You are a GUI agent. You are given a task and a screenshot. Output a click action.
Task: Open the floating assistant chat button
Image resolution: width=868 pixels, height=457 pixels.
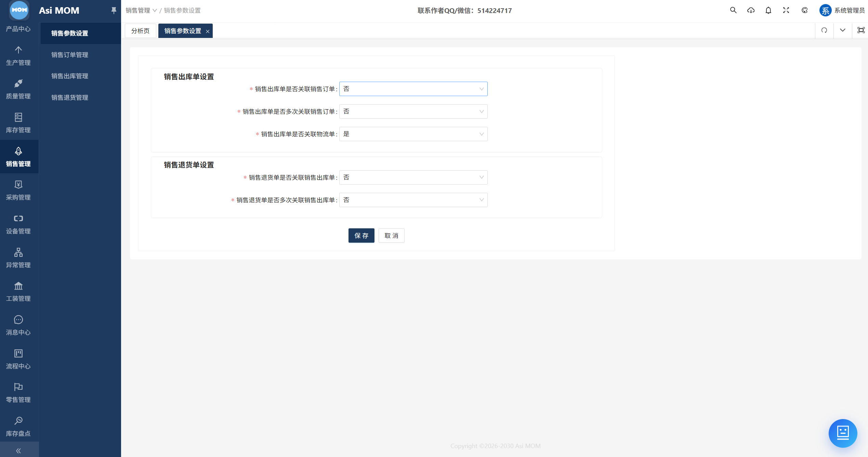pyautogui.click(x=843, y=433)
